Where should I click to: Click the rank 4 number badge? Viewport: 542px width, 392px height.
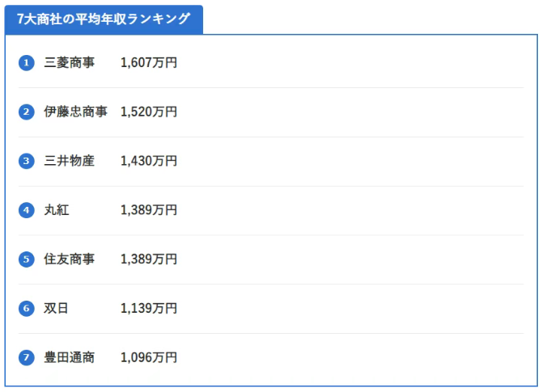point(27,210)
